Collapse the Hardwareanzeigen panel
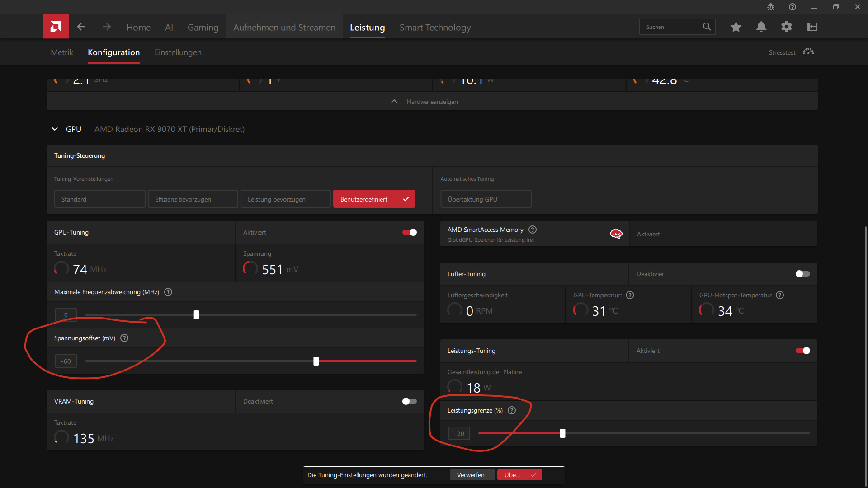Viewport: 868px width, 488px height. pos(394,102)
